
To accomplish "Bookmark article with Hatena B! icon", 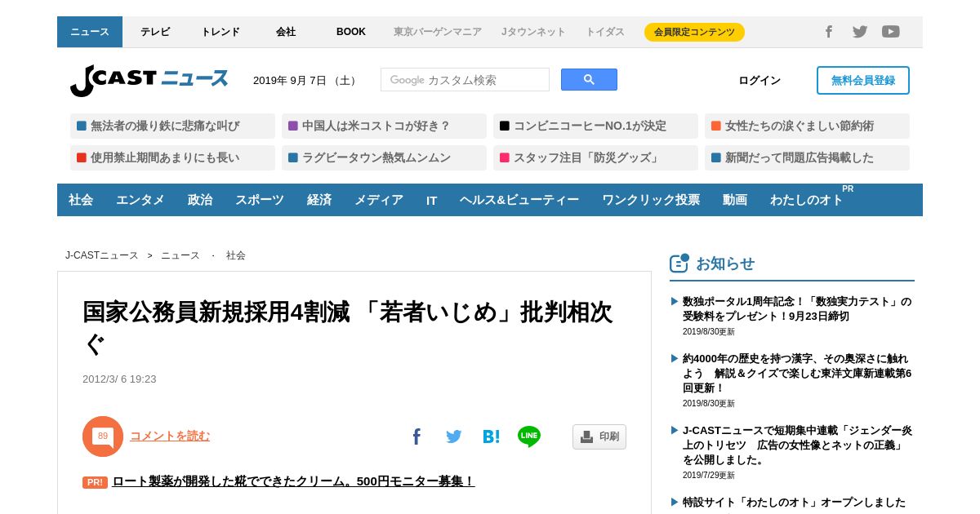I will click(x=491, y=436).
